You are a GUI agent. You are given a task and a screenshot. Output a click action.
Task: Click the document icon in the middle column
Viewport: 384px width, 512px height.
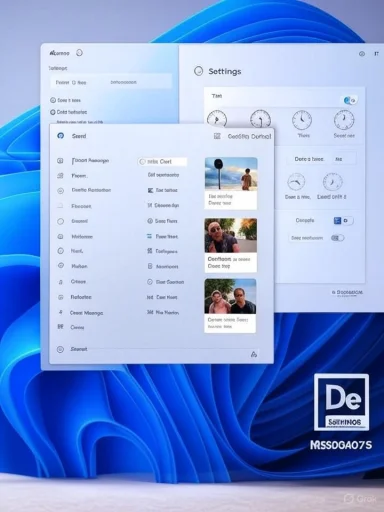click(x=150, y=266)
